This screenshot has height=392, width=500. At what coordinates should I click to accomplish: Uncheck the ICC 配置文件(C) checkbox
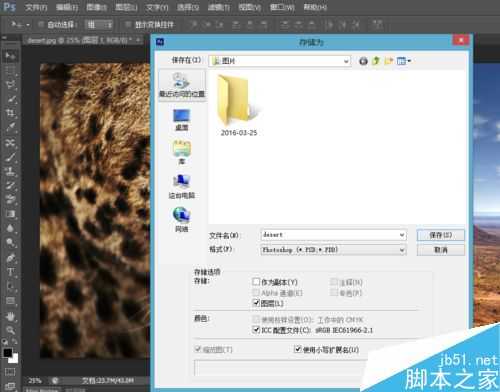[256, 330]
